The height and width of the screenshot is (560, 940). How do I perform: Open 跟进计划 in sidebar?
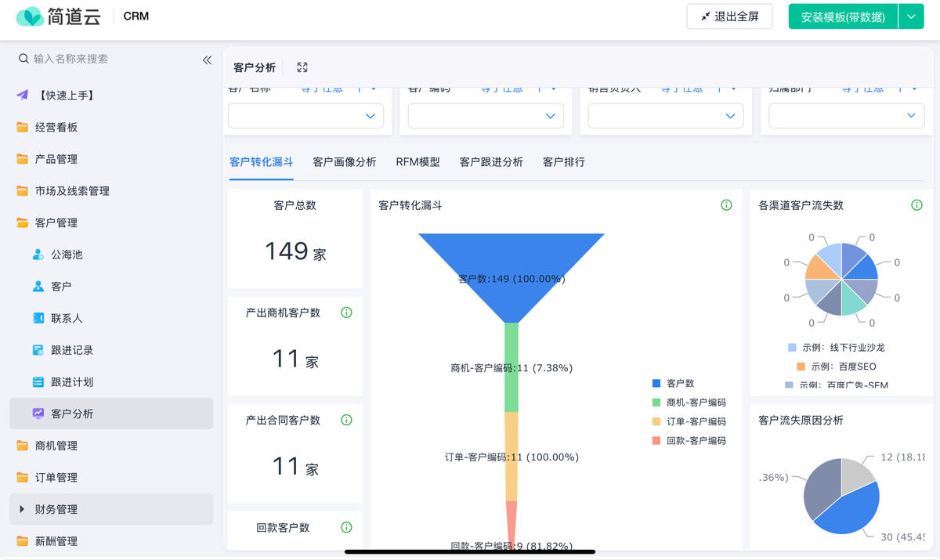(x=111, y=382)
